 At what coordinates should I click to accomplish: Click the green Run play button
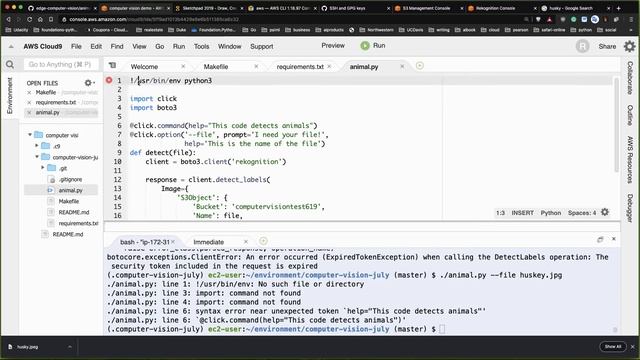(x=364, y=46)
